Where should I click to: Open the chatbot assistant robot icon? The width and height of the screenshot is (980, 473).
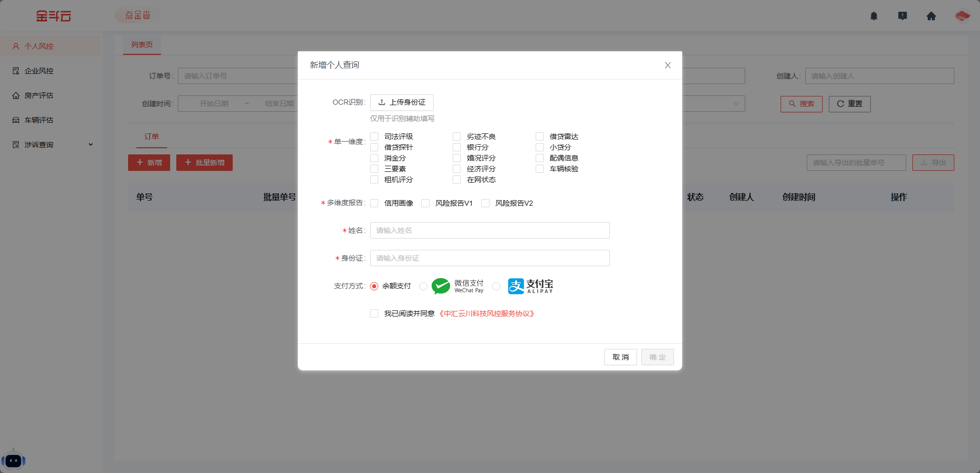tap(13, 460)
